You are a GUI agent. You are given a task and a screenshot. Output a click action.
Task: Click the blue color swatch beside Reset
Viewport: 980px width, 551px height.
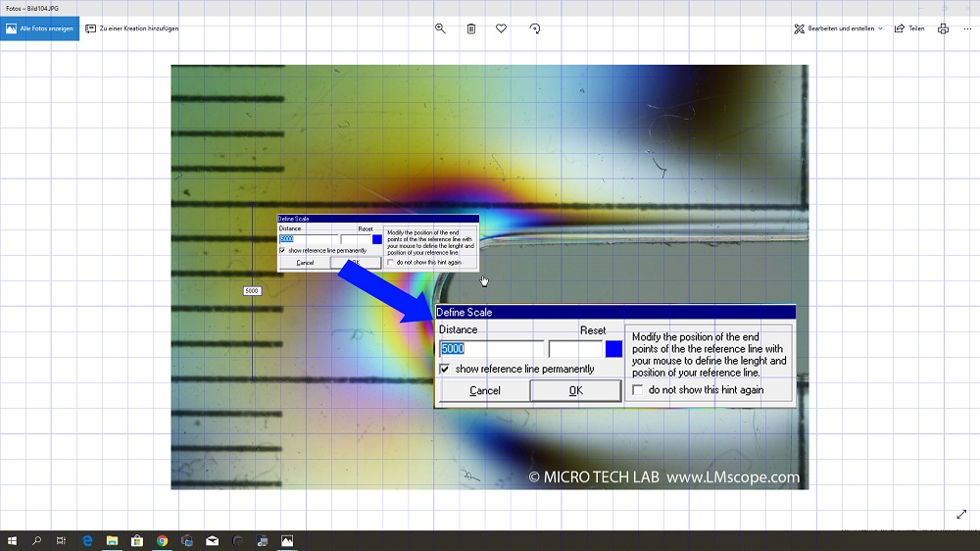point(613,348)
